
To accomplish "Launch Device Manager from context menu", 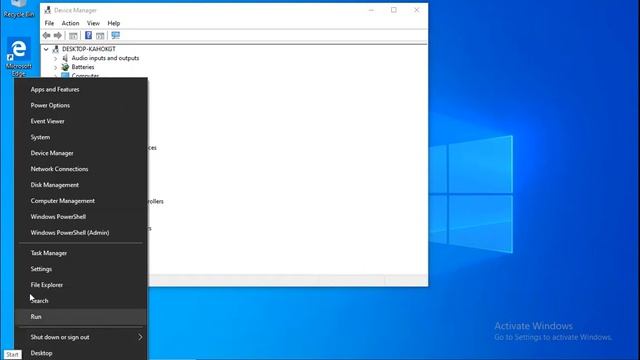I will pyautogui.click(x=81, y=153).
